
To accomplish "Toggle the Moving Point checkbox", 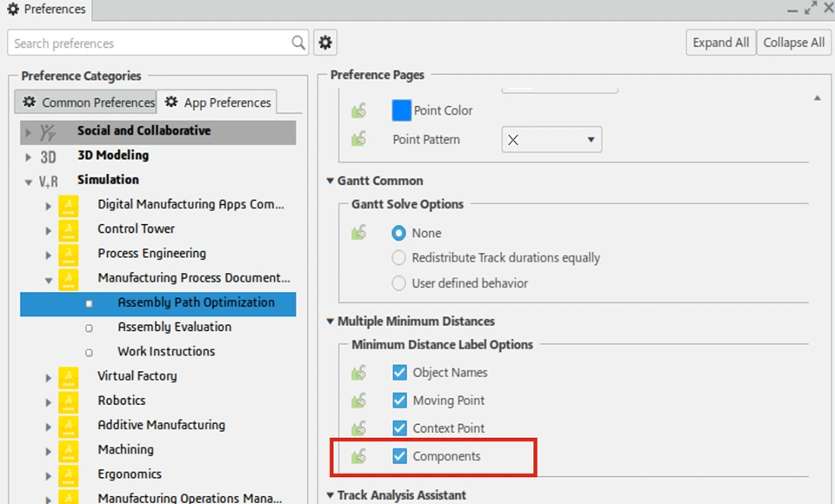I will pyautogui.click(x=400, y=401).
